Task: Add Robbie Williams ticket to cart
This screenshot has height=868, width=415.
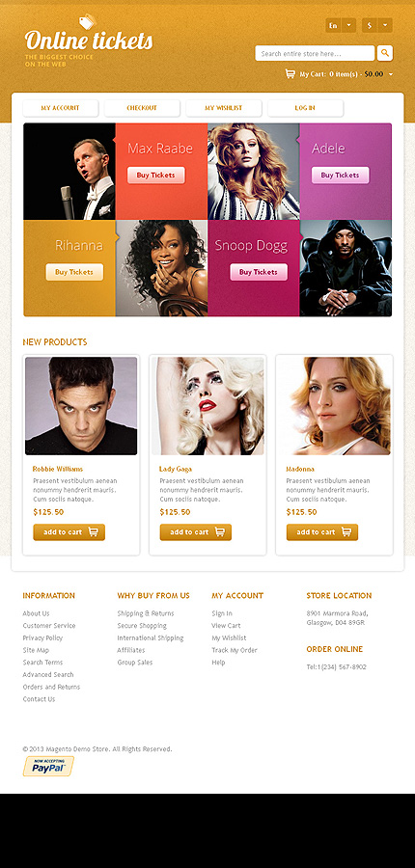Action: point(69,532)
